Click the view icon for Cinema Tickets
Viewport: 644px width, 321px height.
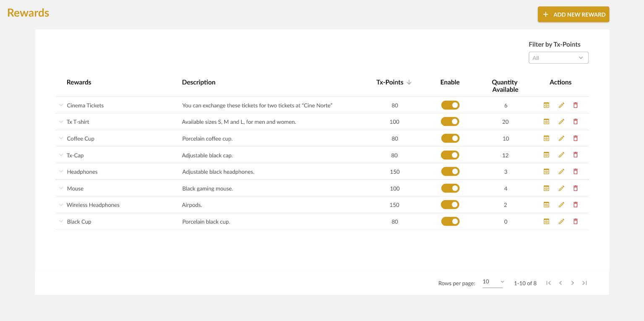[546, 105]
